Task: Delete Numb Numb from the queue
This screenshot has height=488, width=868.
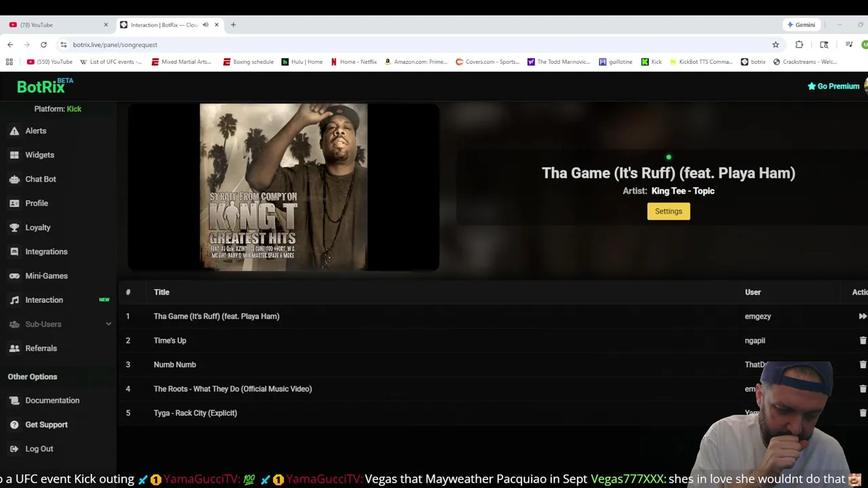Action: pyautogui.click(x=863, y=365)
